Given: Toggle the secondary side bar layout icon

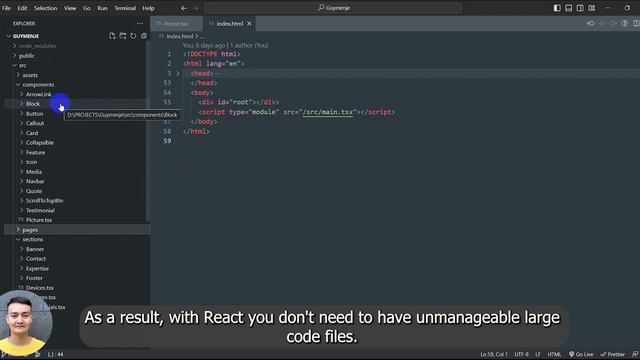Looking at the screenshot, I should point(580,8).
